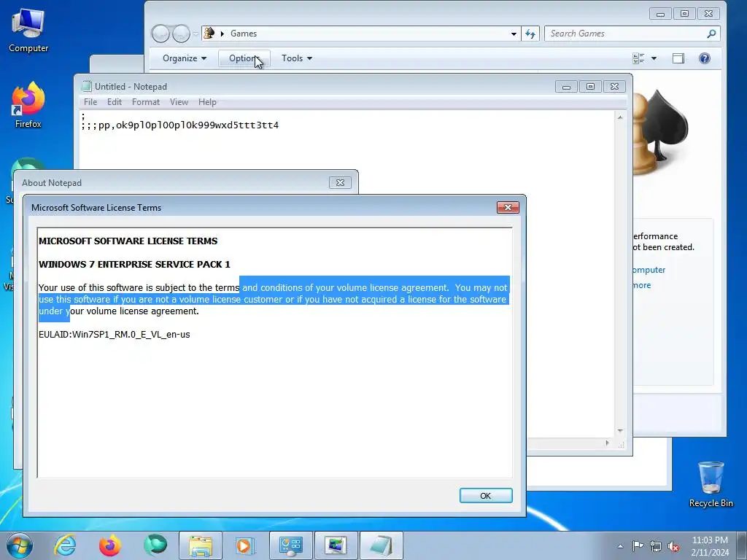
Task: Launch Firefox from the taskbar
Action: [109, 545]
